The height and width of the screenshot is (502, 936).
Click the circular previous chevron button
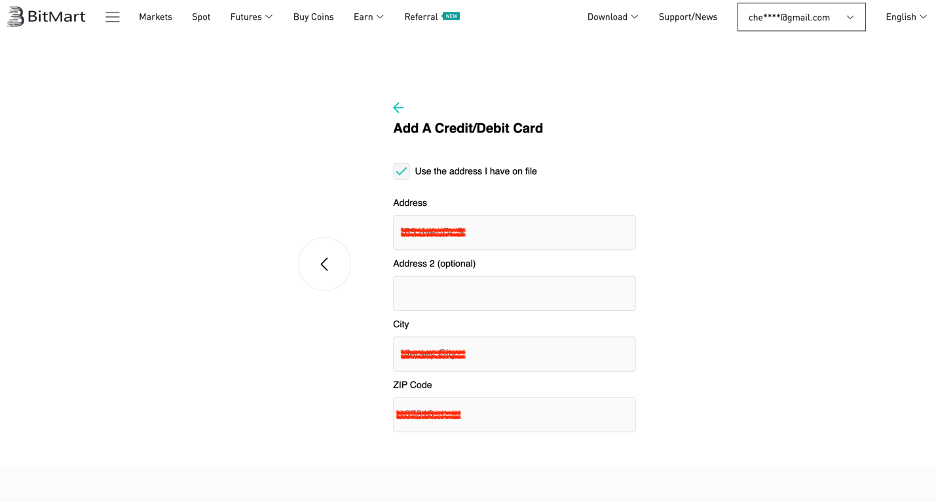(324, 264)
